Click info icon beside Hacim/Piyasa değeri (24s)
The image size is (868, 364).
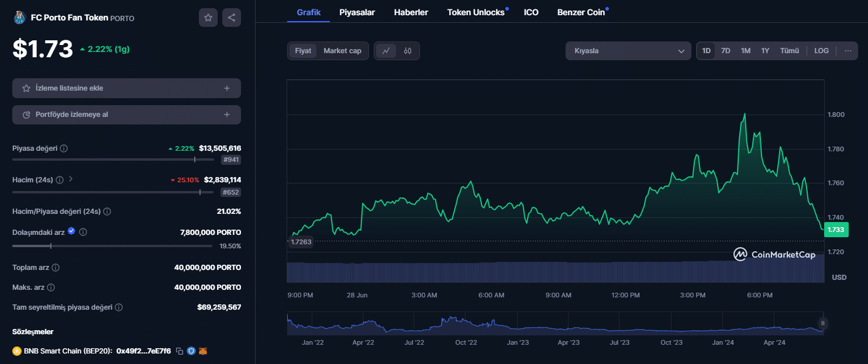point(107,212)
